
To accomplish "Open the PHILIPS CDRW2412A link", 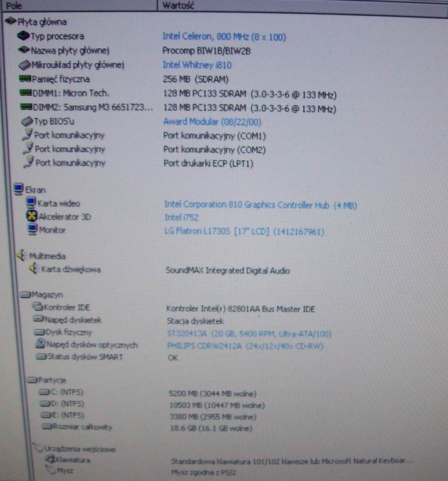I will 245,346.
